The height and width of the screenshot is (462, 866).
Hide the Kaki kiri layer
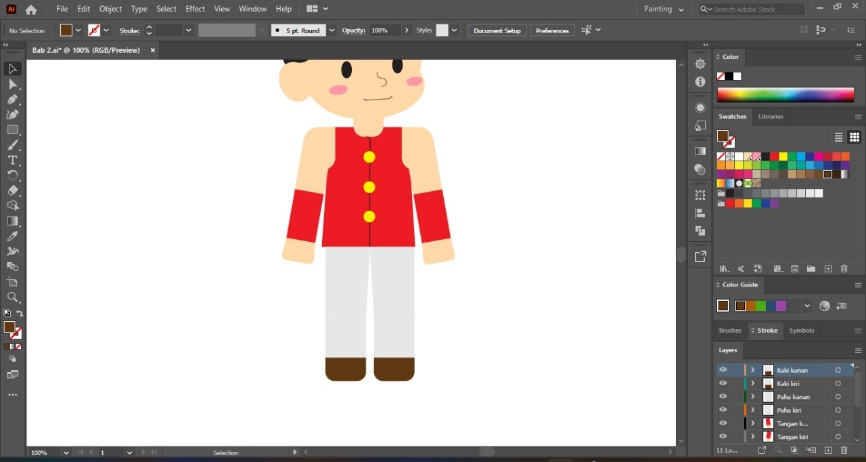tap(723, 383)
